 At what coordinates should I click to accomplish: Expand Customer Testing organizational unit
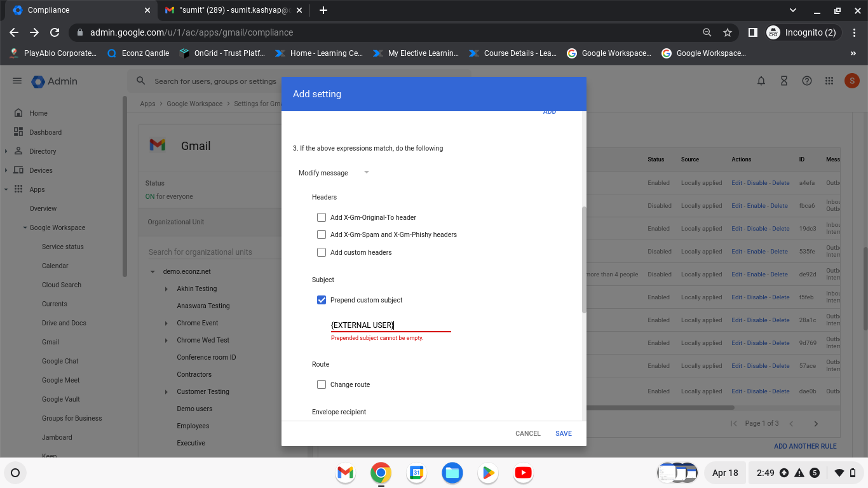(166, 391)
